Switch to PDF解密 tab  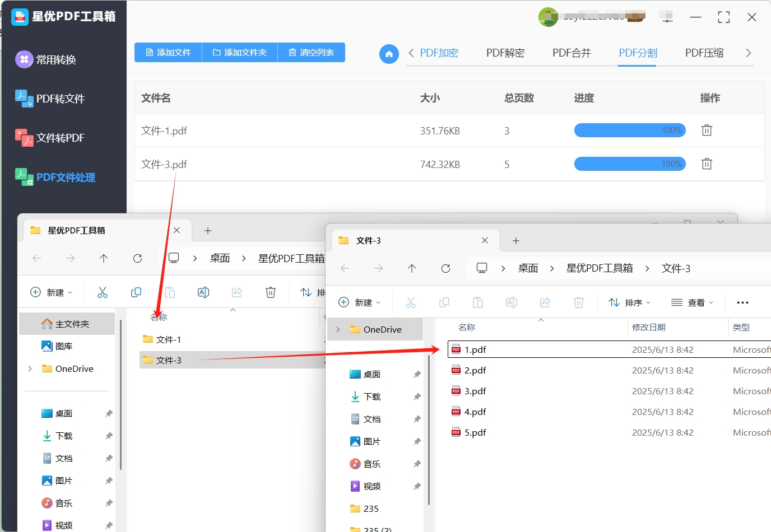[x=505, y=53]
